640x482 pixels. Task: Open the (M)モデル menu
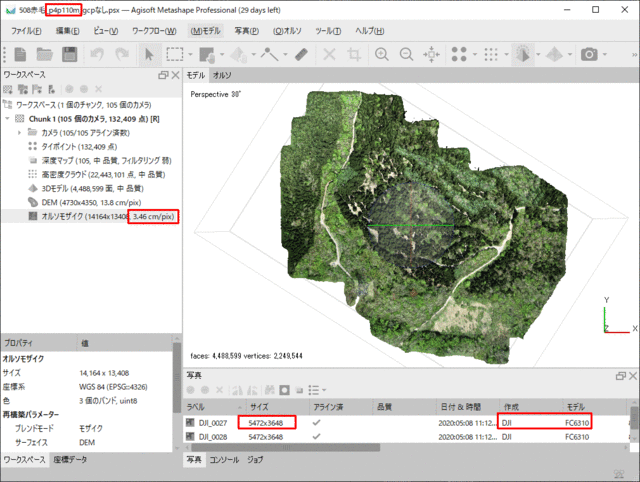pos(206,31)
